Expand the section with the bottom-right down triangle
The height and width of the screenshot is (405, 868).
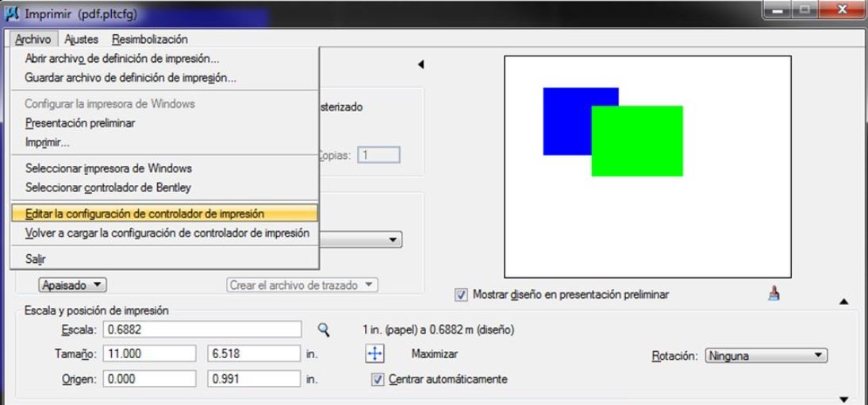coord(843,399)
